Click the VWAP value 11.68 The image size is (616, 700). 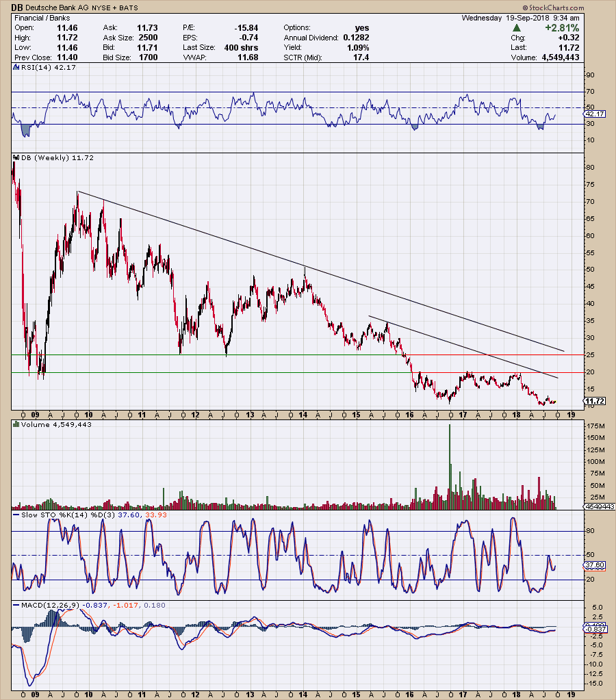[x=248, y=57]
